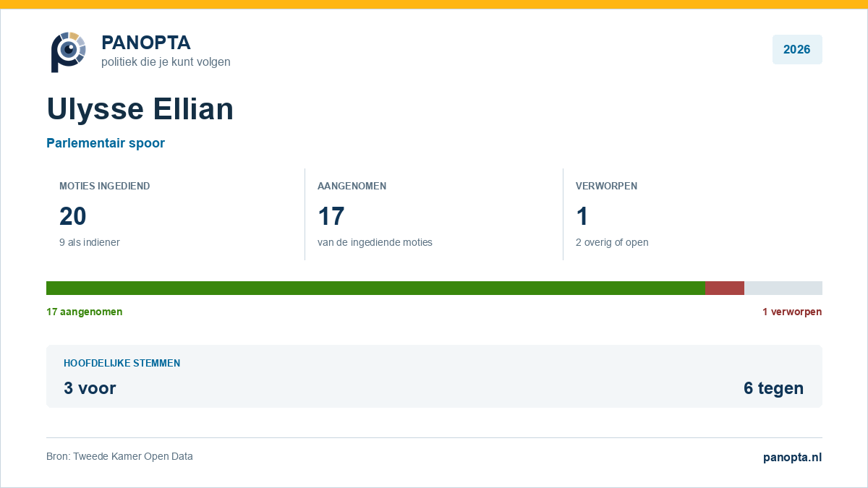
Task: Open the panopta.nl link in footer
Action: (x=792, y=457)
